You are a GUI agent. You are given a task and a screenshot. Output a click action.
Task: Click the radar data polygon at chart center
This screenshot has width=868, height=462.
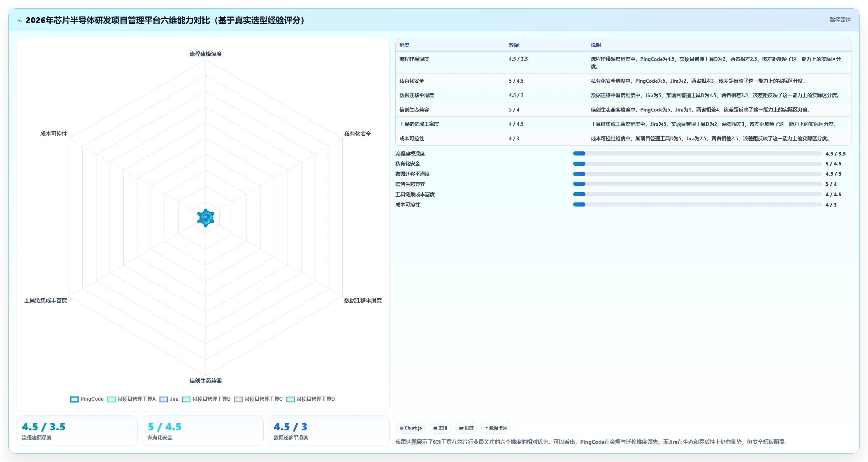[206, 218]
